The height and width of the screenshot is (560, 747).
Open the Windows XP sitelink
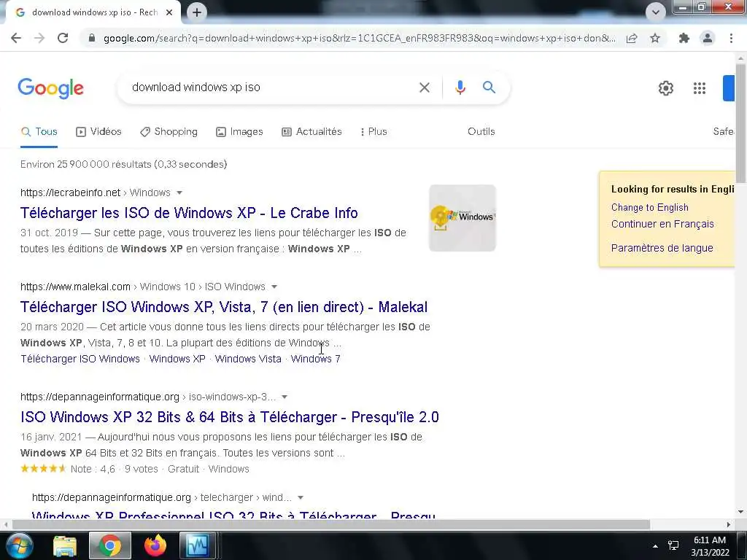pyautogui.click(x=177, y=359)
